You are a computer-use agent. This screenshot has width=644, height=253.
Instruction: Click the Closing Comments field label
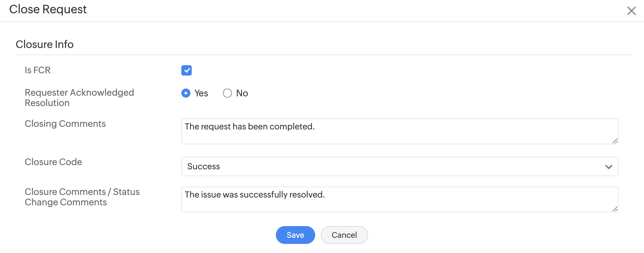click(65, 124)
